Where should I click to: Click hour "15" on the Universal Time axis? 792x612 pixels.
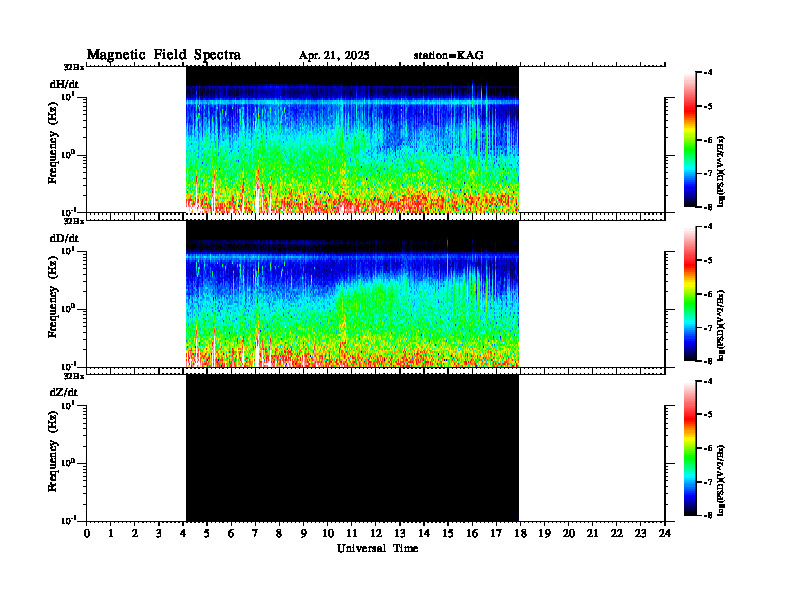click(448, 534)
